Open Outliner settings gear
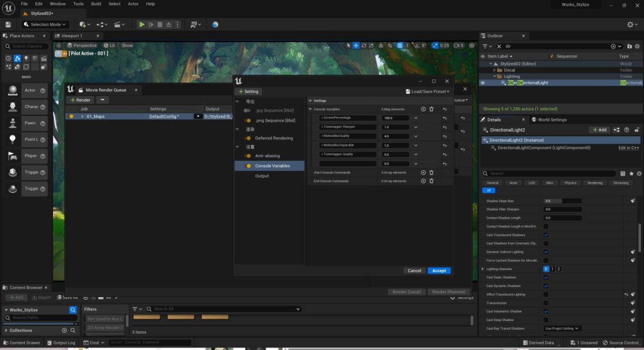 [637, 46]
